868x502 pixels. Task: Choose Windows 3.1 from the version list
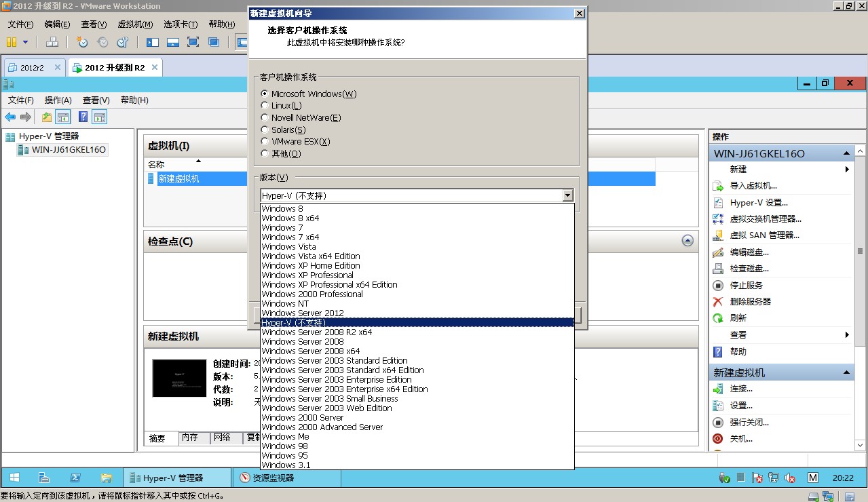coord(417,465)
